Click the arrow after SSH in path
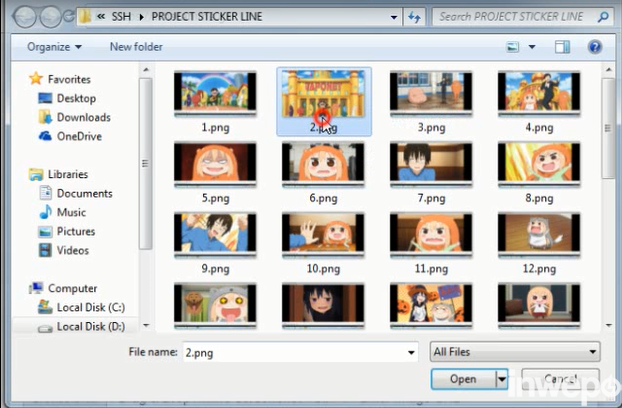Screen dimensions: 622x408 [x=142, y=17]
